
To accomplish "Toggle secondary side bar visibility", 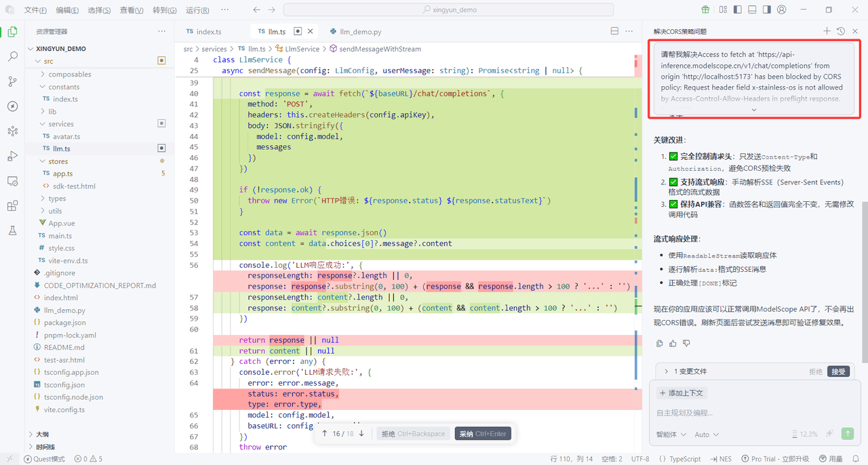I will pyautogui.click(x=767, y=9).
